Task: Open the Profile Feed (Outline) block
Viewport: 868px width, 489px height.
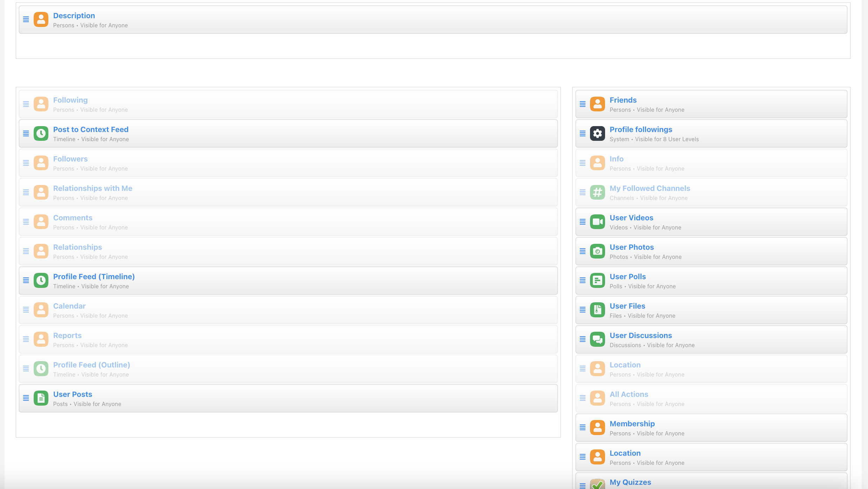Action: (x=91, y=365)
